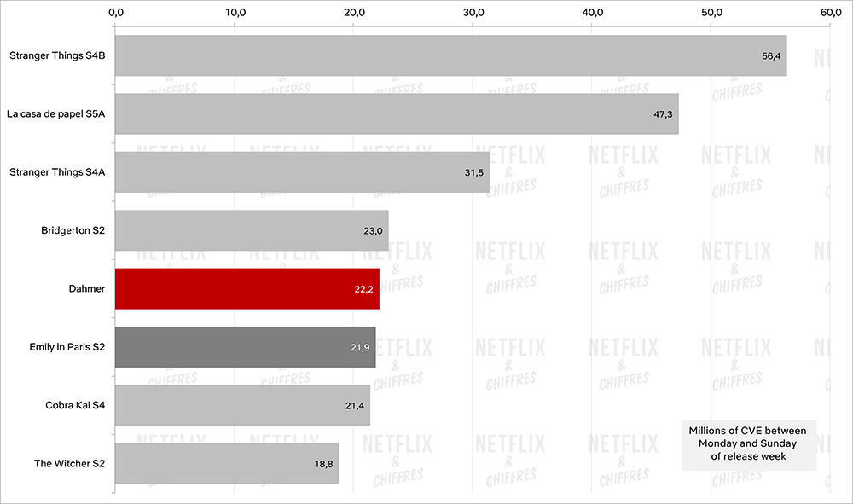Click the La casa de papel S5A bar

click(x=397, y=113)
